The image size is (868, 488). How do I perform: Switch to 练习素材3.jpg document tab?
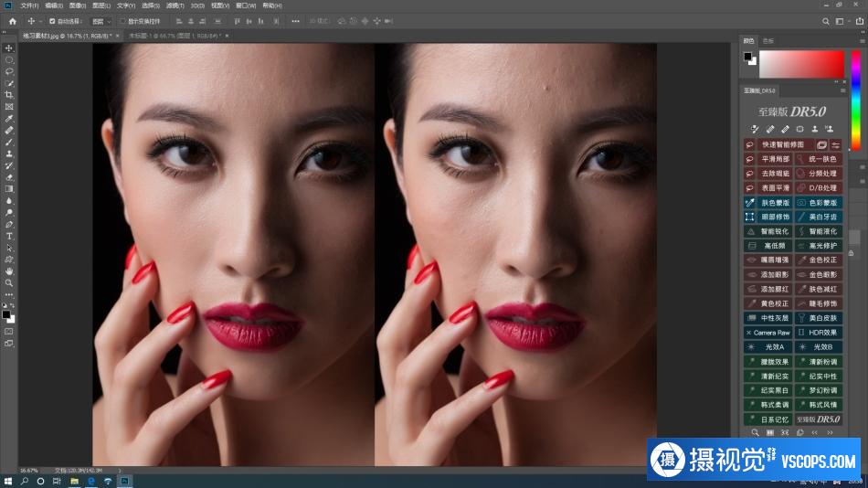point(67,36)
